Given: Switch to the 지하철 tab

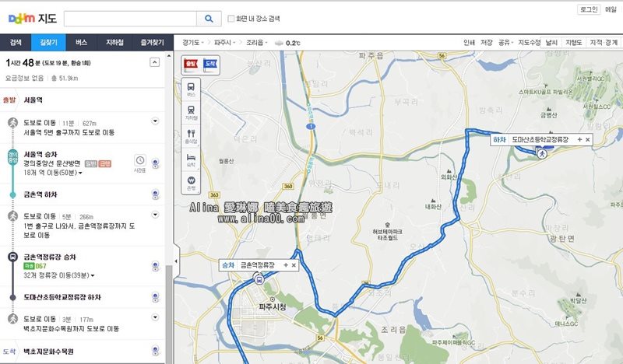Looking at the screenshot, I should (x=114, y=43).
